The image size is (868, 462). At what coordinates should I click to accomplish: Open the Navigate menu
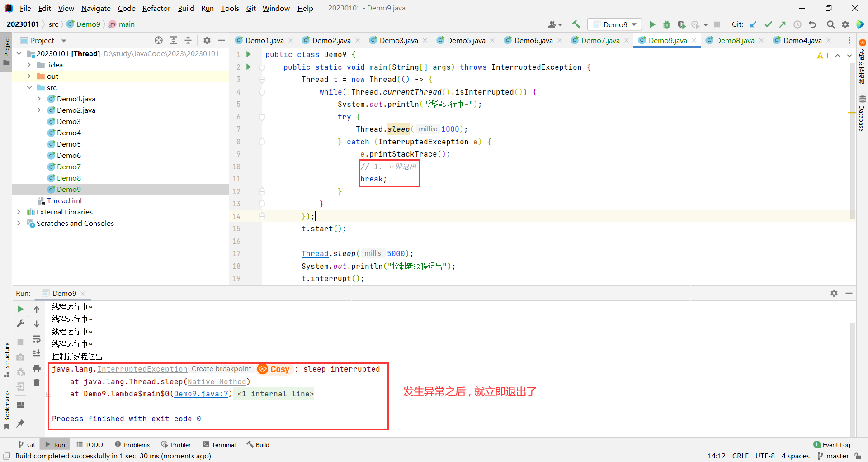point(96,8)
